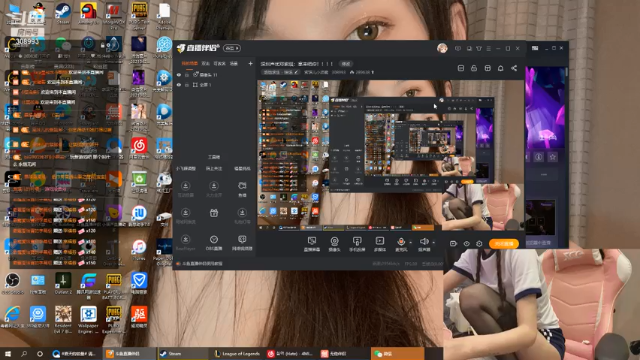Open the gift icon in tools grid

click(x=214, y=213)
